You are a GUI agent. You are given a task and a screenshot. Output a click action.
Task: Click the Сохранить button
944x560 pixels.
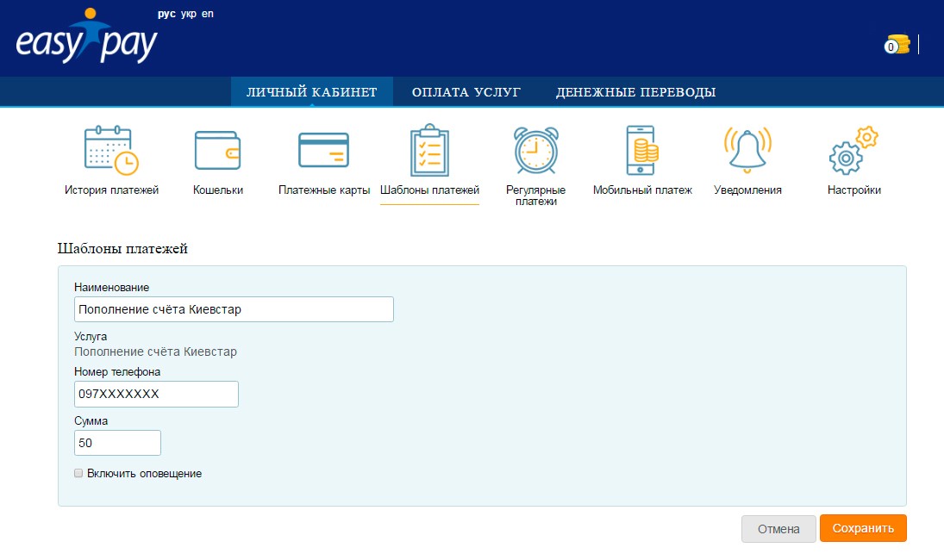click(x=863, y=529)
